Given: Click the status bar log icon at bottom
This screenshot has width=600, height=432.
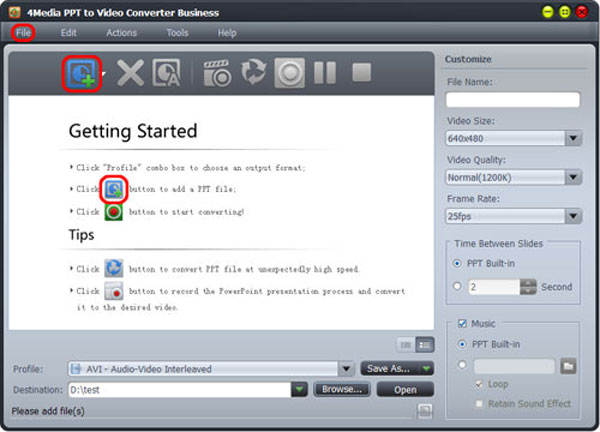Looking at the screenshot, I should (x=425, y=411).
